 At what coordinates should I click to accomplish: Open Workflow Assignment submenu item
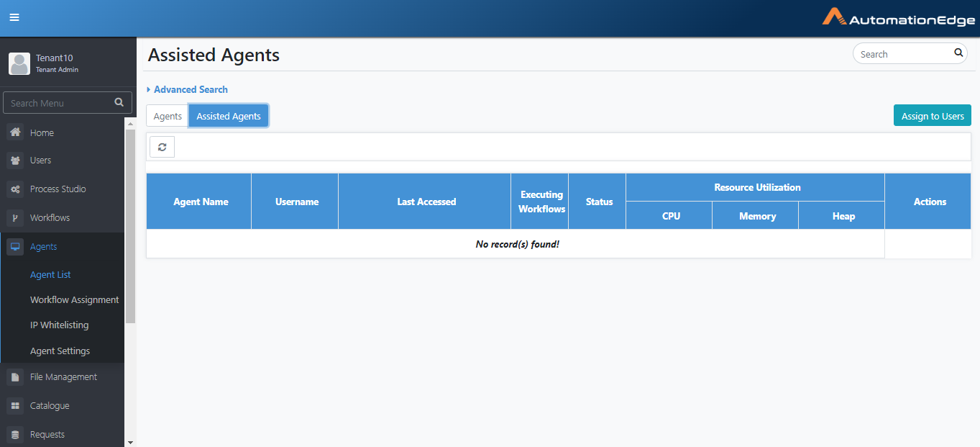pyautogui.click(x=74, y=299)
